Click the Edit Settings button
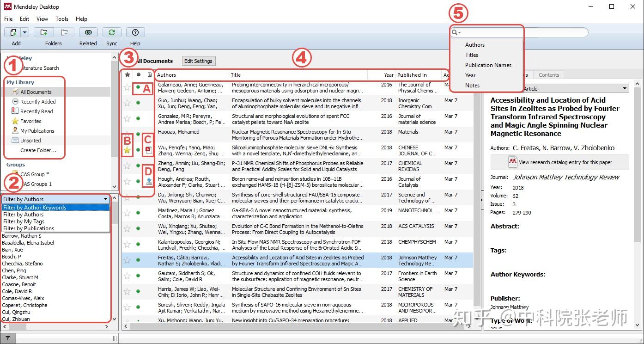Image resolution: width=644 pixels, height=344 pixels. point(198,61)
